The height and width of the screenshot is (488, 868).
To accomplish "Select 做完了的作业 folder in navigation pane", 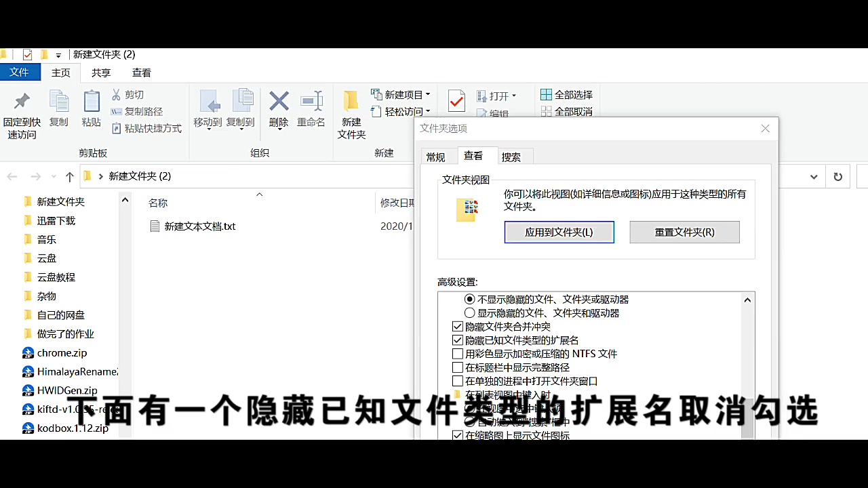I will pos(66,334).
